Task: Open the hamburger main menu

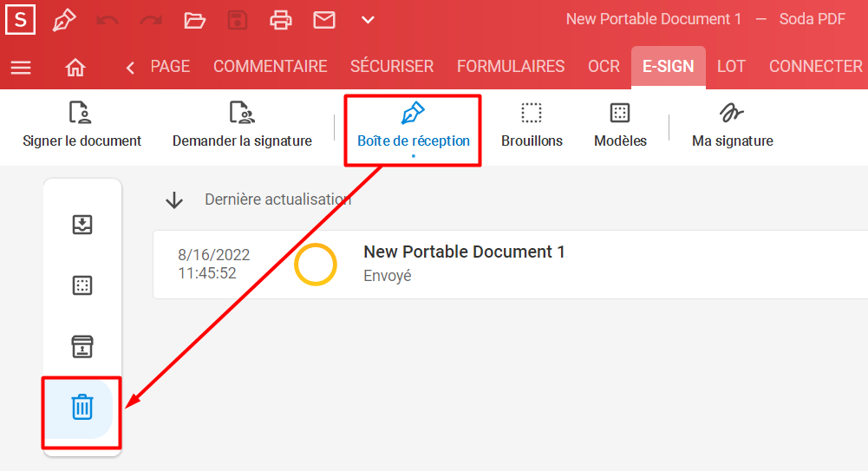Action: pos(21,68)
